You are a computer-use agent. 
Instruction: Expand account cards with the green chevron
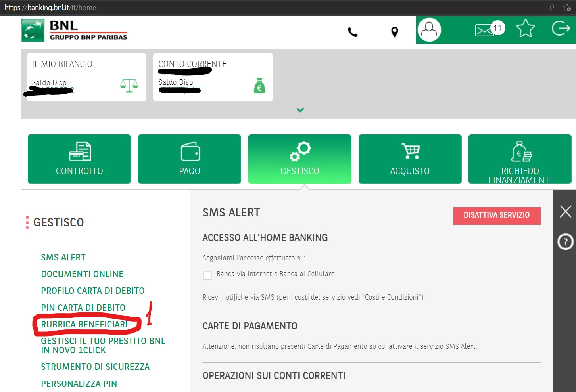(x=300, y=110)
